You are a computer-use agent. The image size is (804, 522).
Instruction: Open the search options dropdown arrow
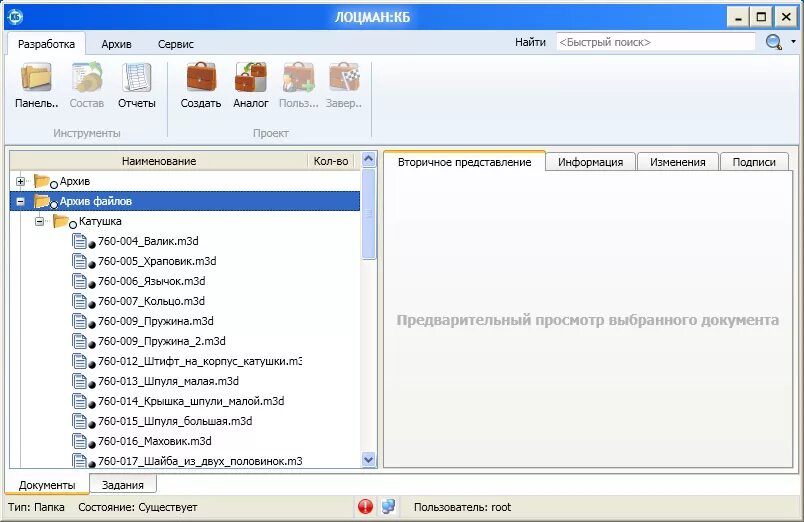coord(793,42)
